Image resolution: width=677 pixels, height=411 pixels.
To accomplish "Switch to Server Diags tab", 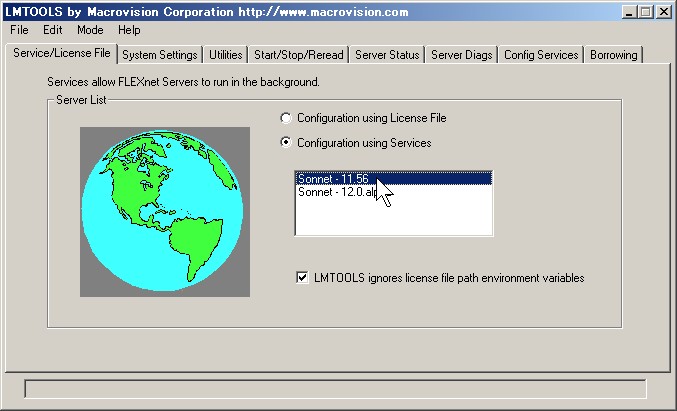I will point(462,55).
